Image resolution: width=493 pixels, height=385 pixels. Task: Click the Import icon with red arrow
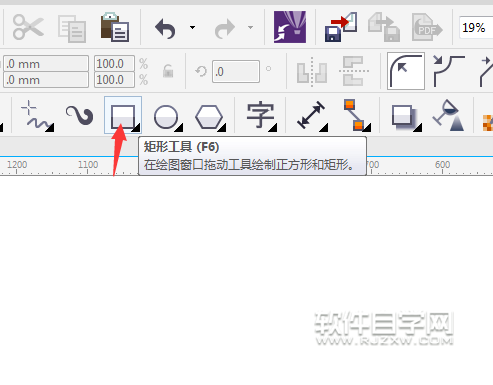point(341,27)
